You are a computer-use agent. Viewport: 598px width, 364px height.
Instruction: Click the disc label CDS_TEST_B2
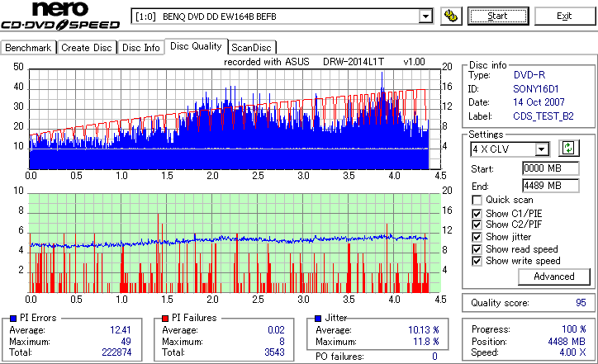[x=543, y=116]
